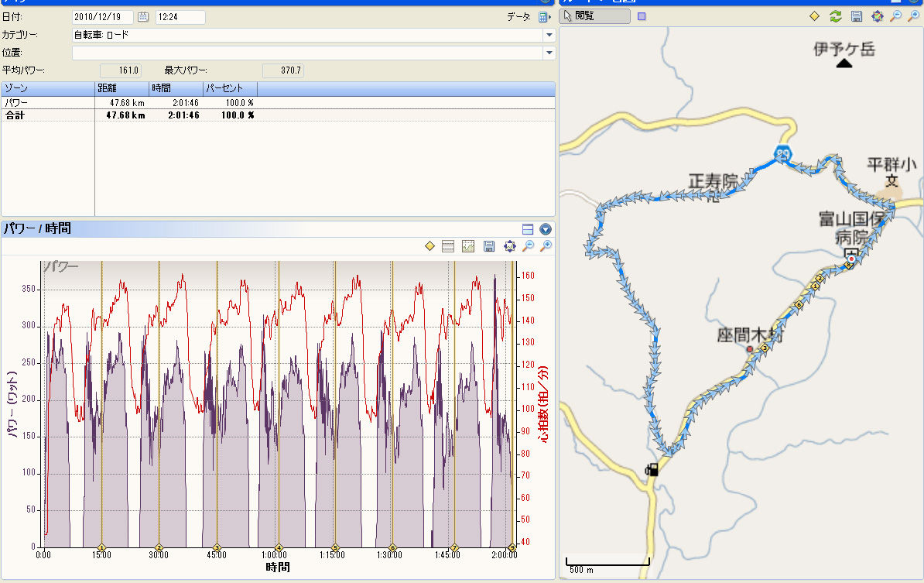Image resolution: width=924 pixels, height=583 pixels.
Task: Open the データ calculator dropdown
Action: [x=544, y=17]
